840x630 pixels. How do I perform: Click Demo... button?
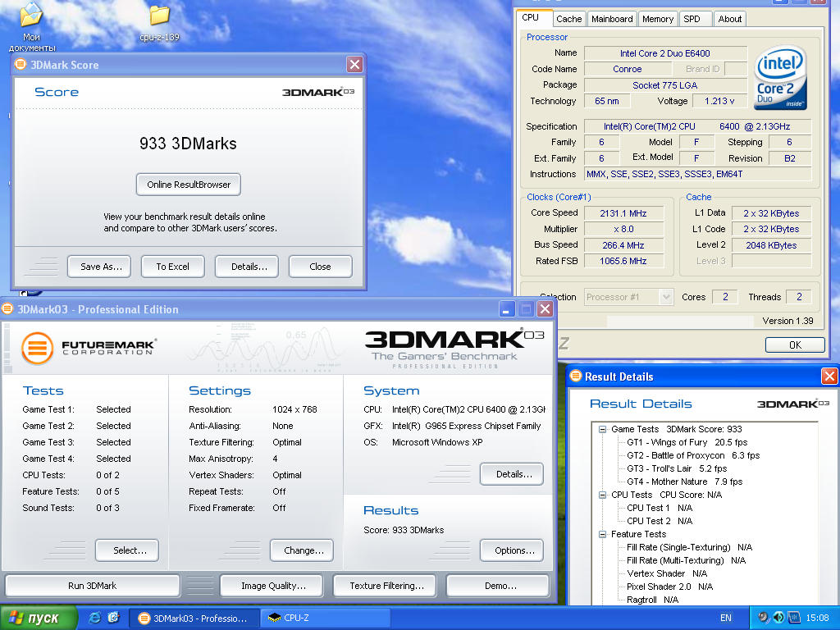click(x=500, y=586)
